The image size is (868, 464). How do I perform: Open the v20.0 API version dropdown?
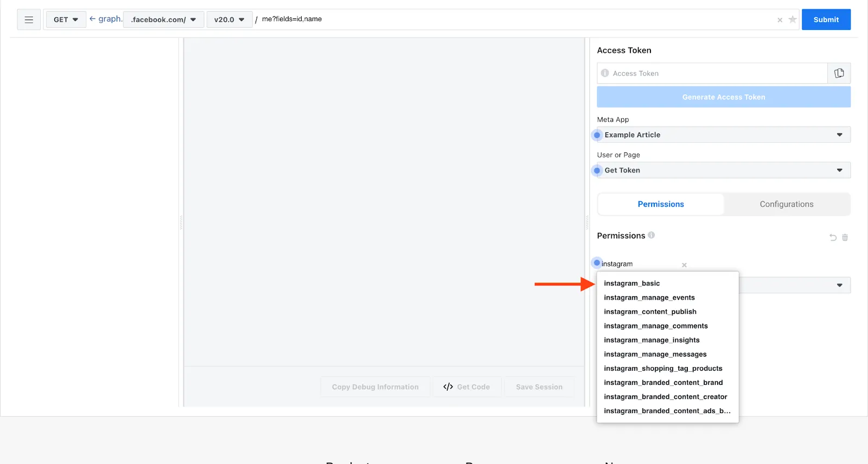(229, 20)
